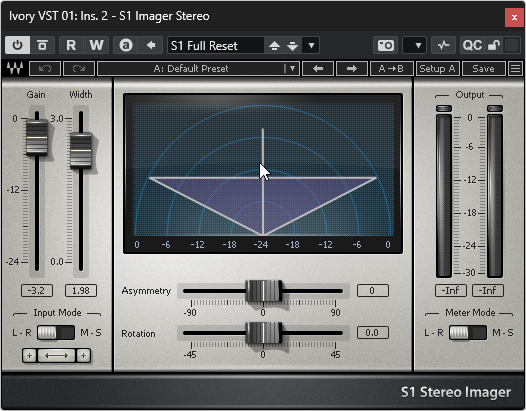Load the next program with down arrow
The image size is (526, 411).
(293, 45)
